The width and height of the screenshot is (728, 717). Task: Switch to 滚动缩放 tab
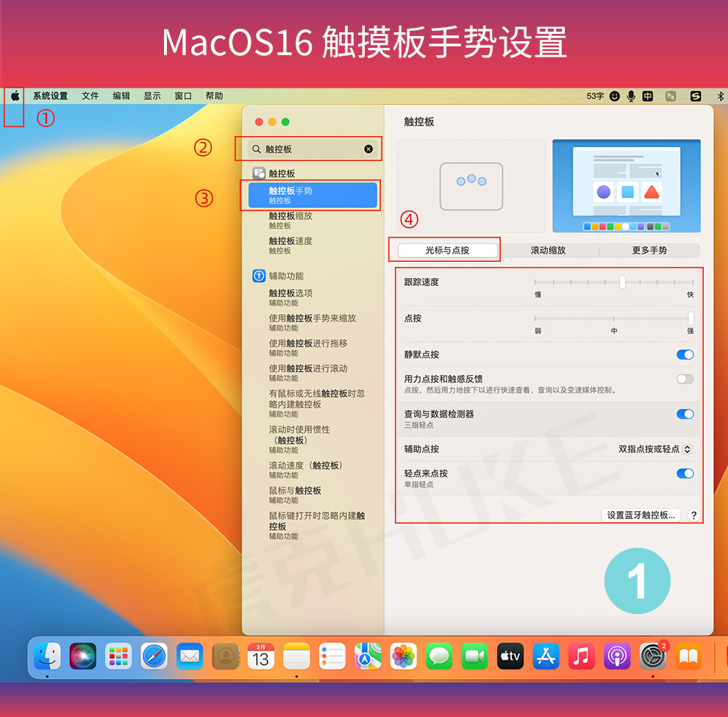[x=549, y=250]
